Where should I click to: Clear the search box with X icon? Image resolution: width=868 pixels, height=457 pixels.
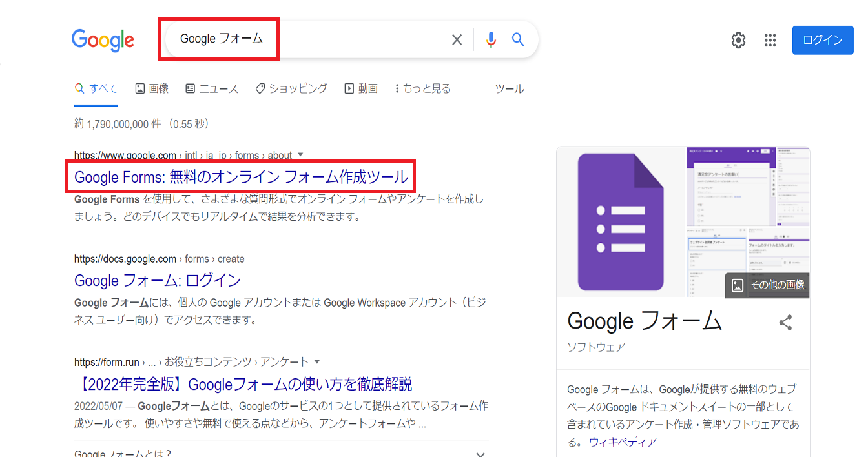pyautogui.click(x=457, y=40)
